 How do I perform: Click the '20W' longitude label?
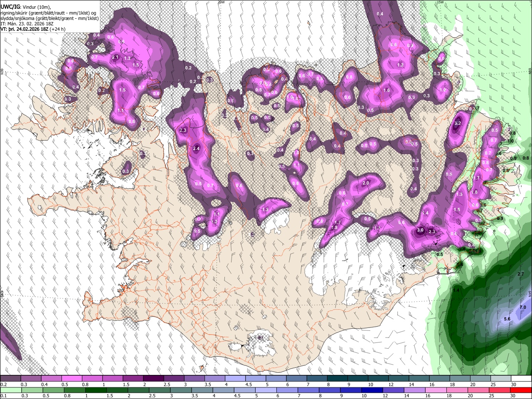221,2
